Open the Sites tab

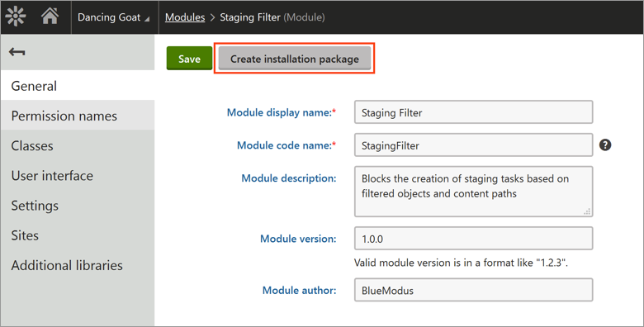click(x=78, y=235)
